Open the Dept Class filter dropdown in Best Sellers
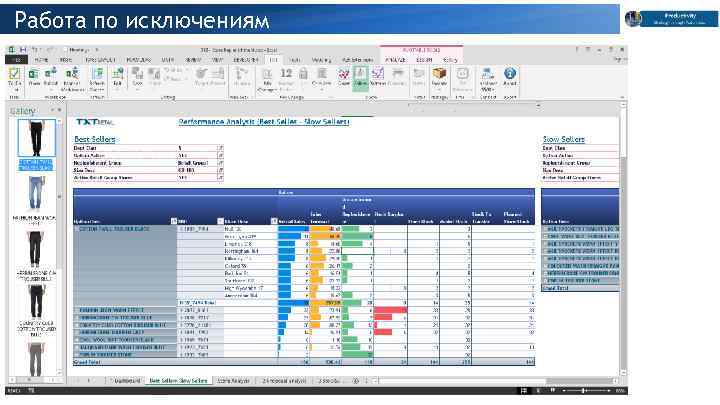Screen dimensions: 720x405 click(x=220, y=148)
